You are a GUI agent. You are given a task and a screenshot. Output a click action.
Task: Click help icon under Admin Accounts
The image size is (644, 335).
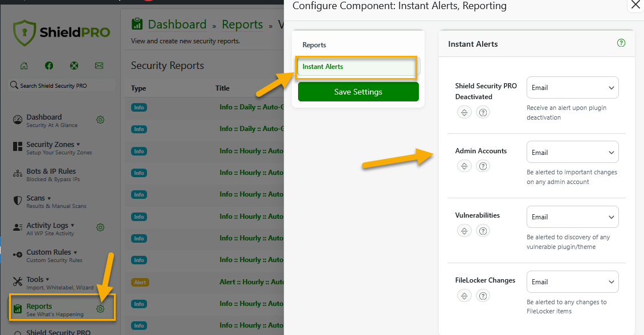(483, 166)
